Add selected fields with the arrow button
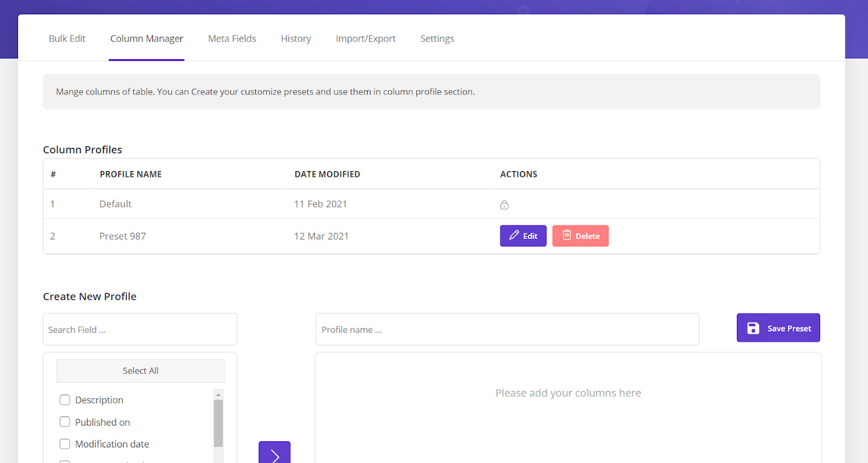868x463 pixels. coord(274,452)
